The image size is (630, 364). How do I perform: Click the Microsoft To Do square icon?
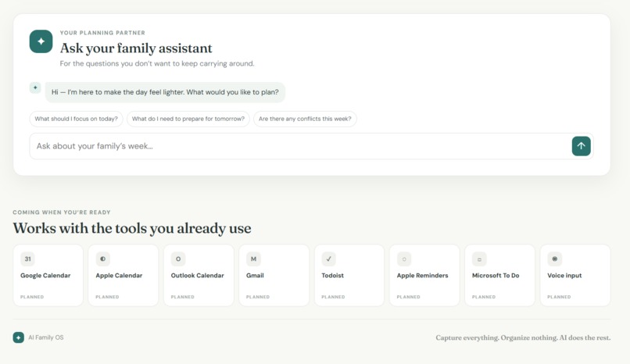pyautogui.click(x=479, y=259)
